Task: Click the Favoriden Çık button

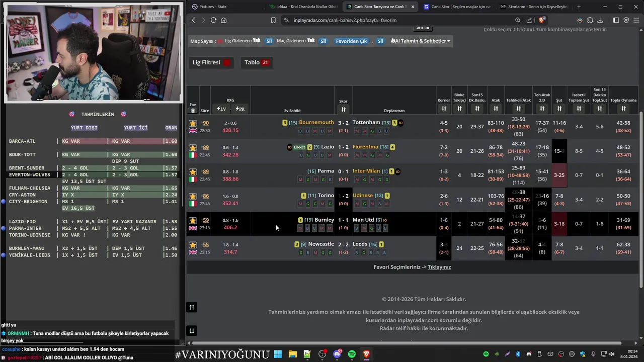Action: 351,41
